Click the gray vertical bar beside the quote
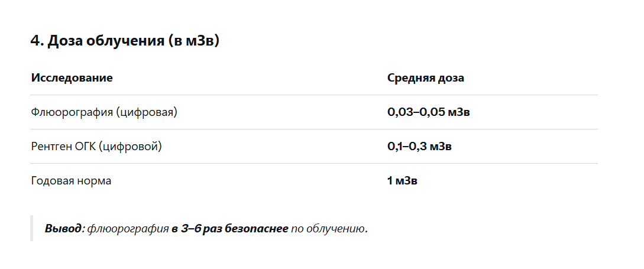This screenshot has height=269, width=644. (x=31, y=228)
